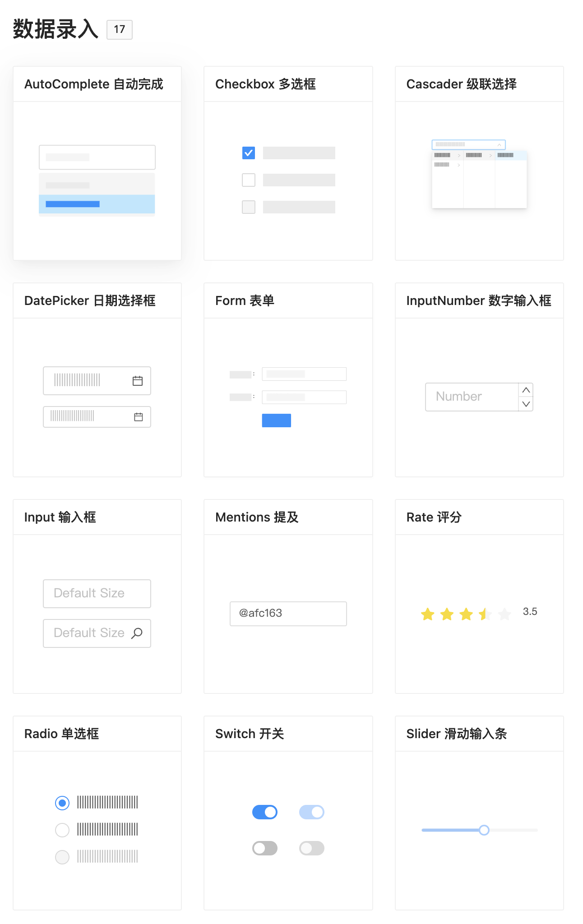Click the magnifier search icon
583x924 pixels.
[137, 633]
